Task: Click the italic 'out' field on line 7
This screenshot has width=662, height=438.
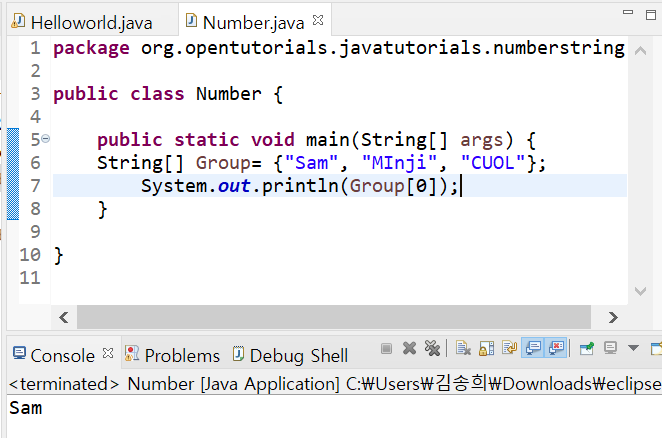Action: click(234, 186)
